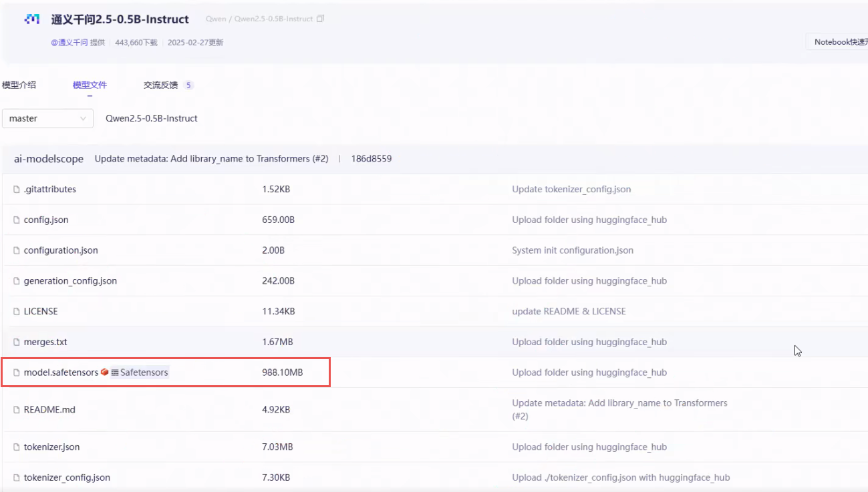Click the Qwen / Qwen2.5-0.5B-Instruct path text
Image resolution: width=868 pixels, height=492 pixels.
click(x=259, y=19)
